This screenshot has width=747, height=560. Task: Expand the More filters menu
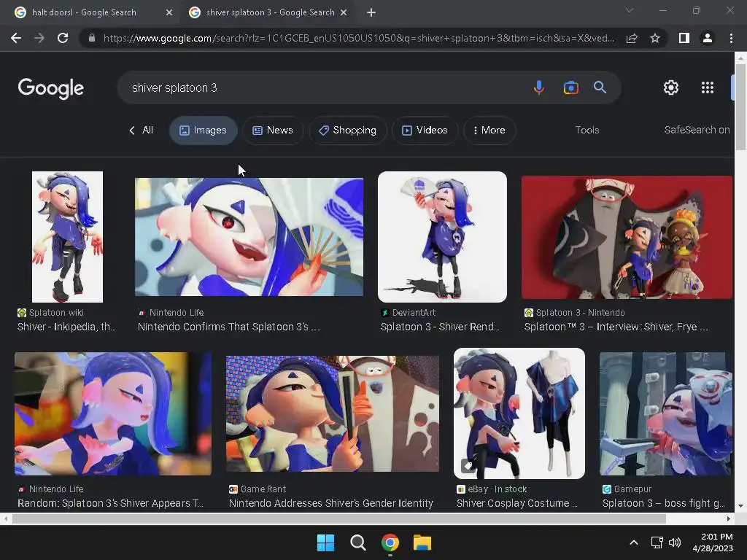[489, 130]
